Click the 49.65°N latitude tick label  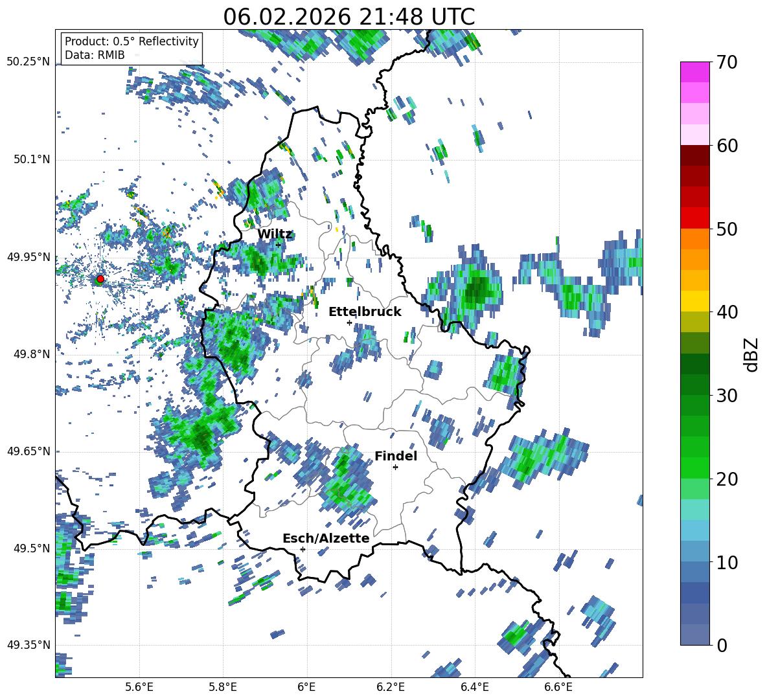coord(29,451)
